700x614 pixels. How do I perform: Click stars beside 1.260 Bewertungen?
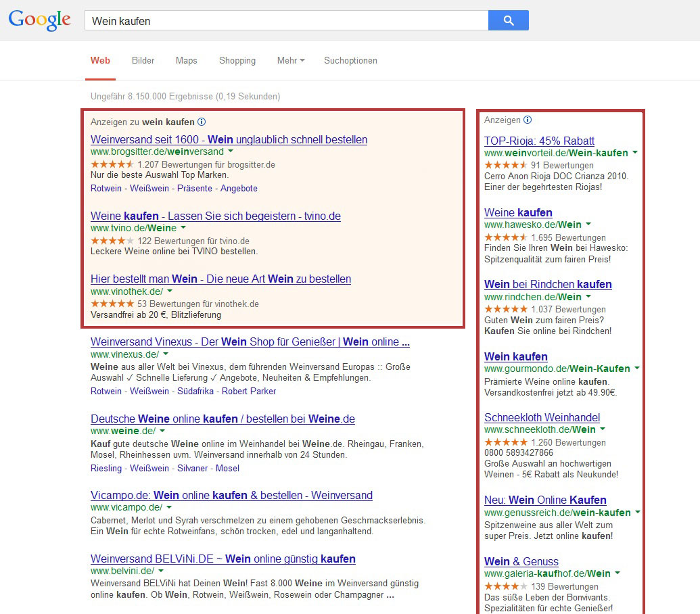(506, 442)
